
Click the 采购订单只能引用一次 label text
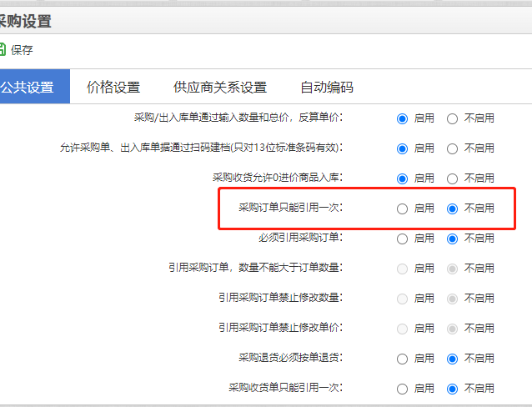(290, 208)
